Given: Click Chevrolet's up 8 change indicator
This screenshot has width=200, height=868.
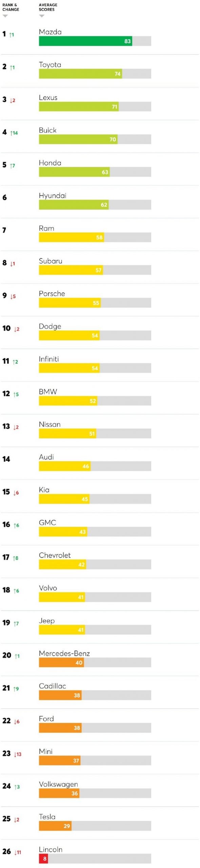Looking at the screenshot, I should (x=16, y=558).
